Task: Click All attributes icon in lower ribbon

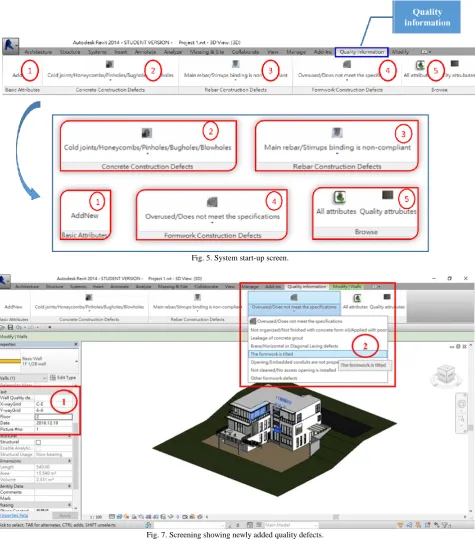Action: pyautogui.click(x=357, y=298)
